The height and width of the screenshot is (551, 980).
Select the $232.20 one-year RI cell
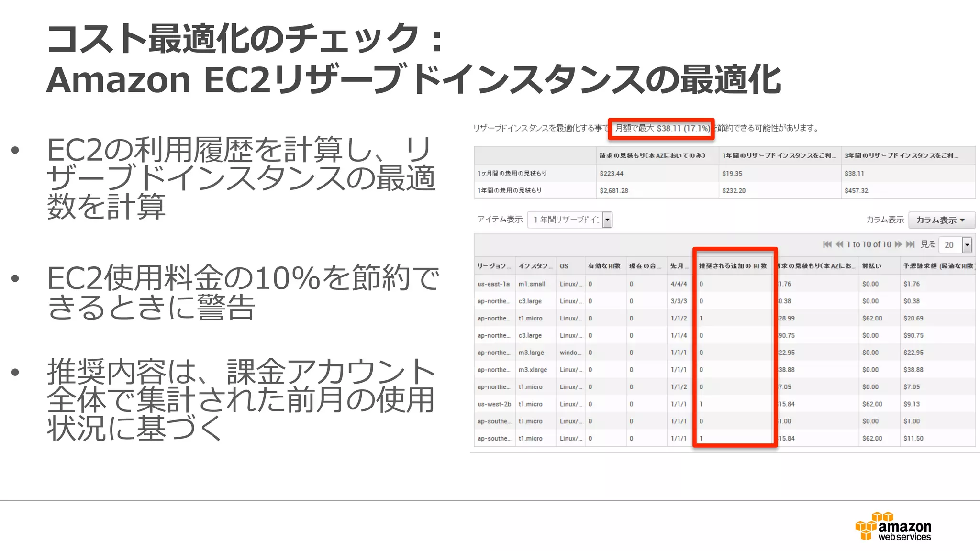point(780,191)
